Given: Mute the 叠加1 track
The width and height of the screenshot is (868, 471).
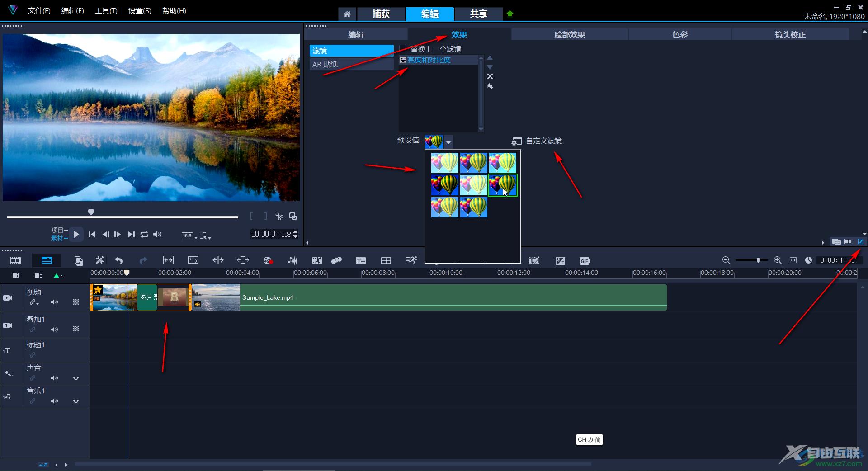Looking at the screenshot, I should (x=54, y=330).
